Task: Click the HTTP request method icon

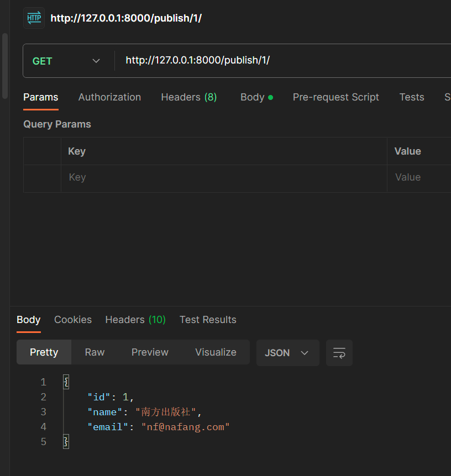Action: pyautogui.click(x=34, y=18)
